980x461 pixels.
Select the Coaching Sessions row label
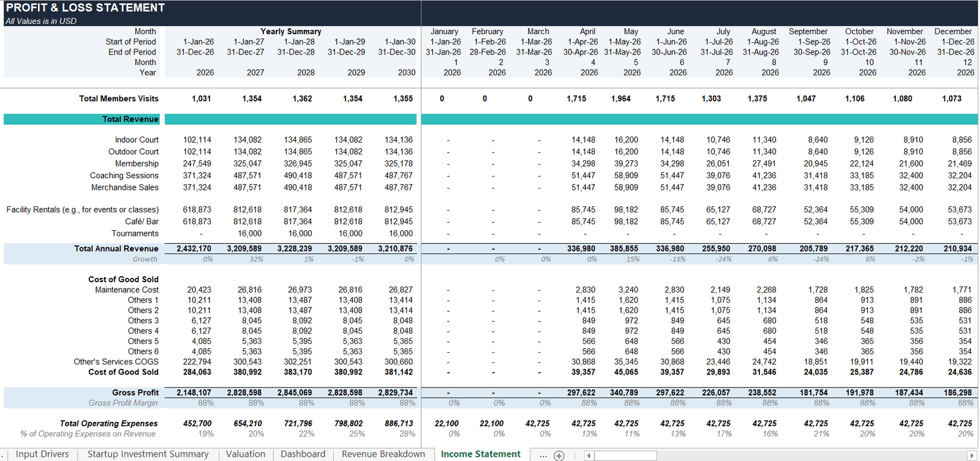click(124, 176)
